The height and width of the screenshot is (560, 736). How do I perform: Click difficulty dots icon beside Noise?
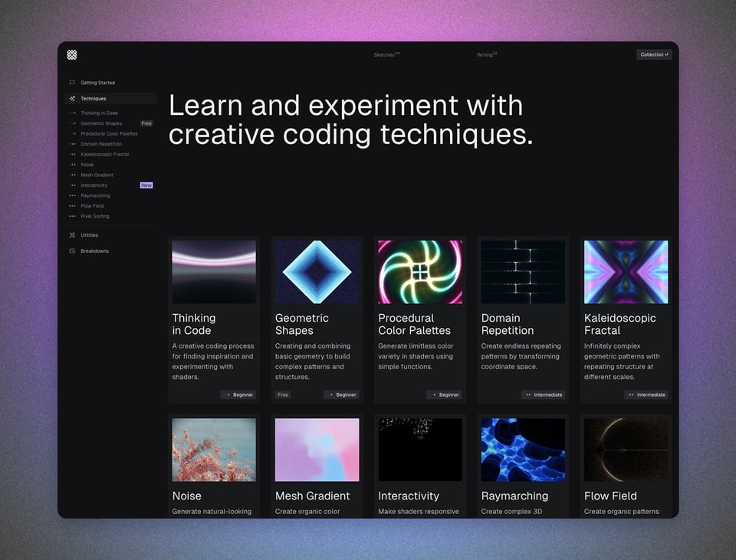[73, 165]
